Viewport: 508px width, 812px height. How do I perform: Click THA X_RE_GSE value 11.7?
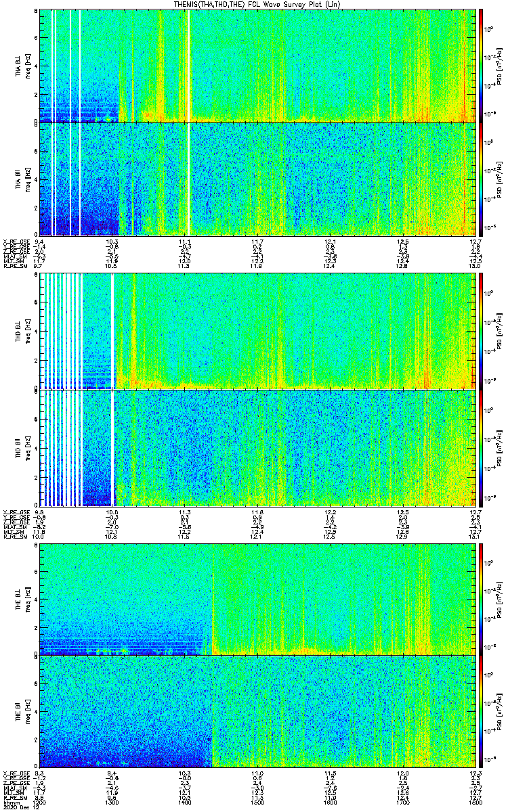[257, 242]
